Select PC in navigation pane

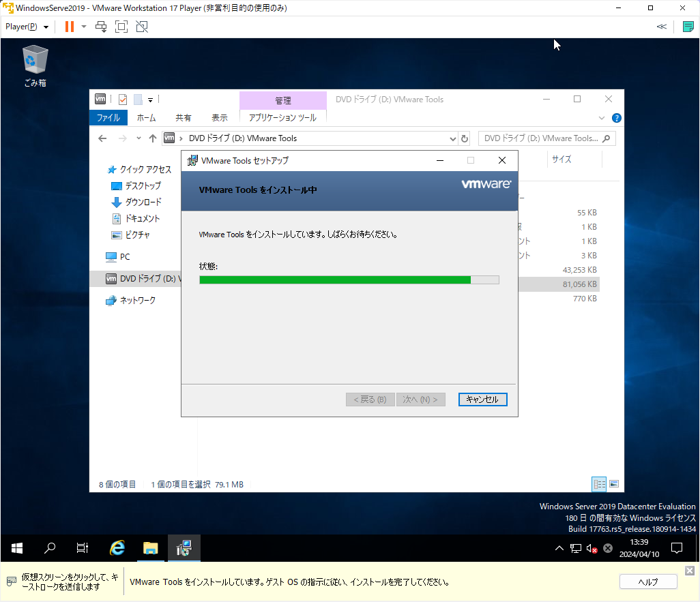118,257
